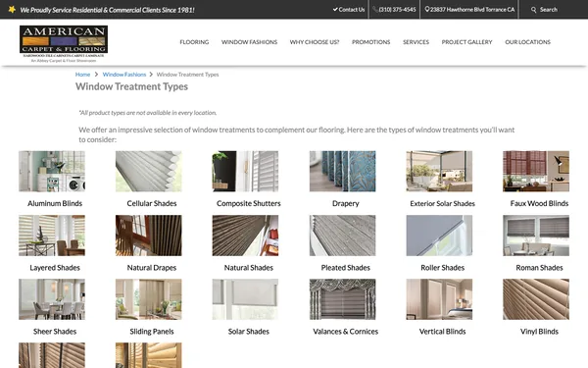Click the Natural Drapes thumbnail image
Screen dimensions: 588x368
coord(149,236)
